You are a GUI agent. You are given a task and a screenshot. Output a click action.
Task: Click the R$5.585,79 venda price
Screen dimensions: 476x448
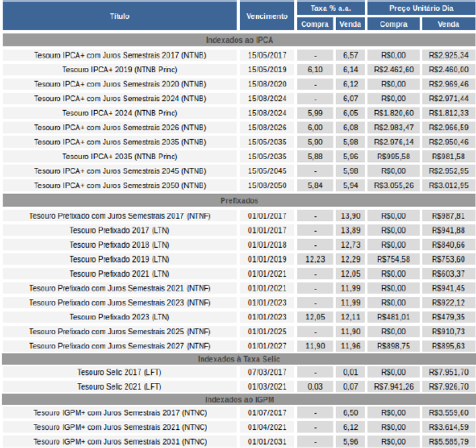(x=448, y=442)
